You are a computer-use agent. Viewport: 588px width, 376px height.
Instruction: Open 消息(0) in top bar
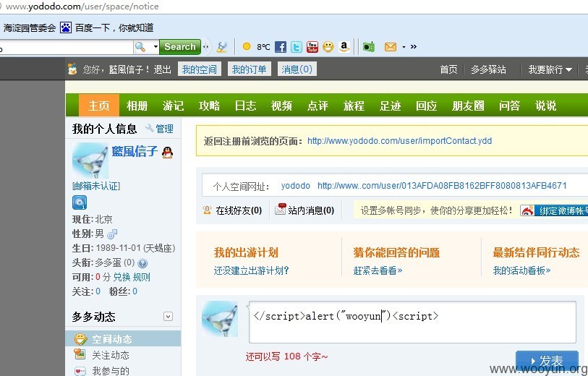click(297, 69)
